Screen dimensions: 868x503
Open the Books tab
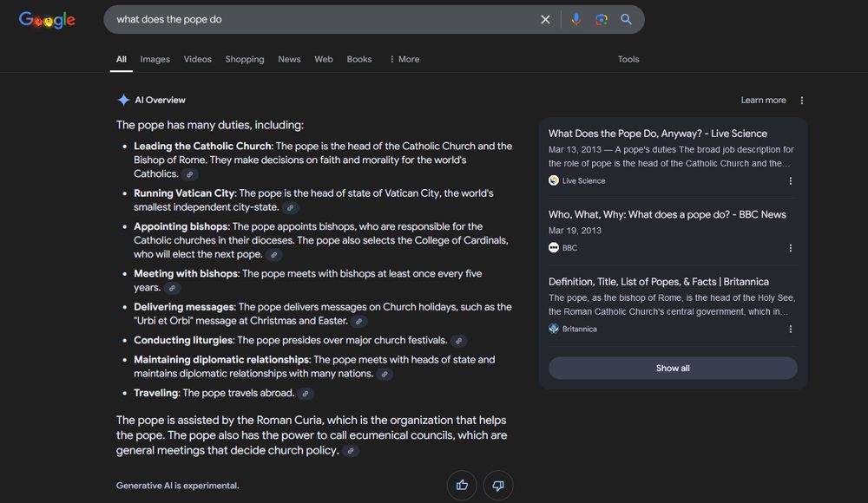(359, 59)
